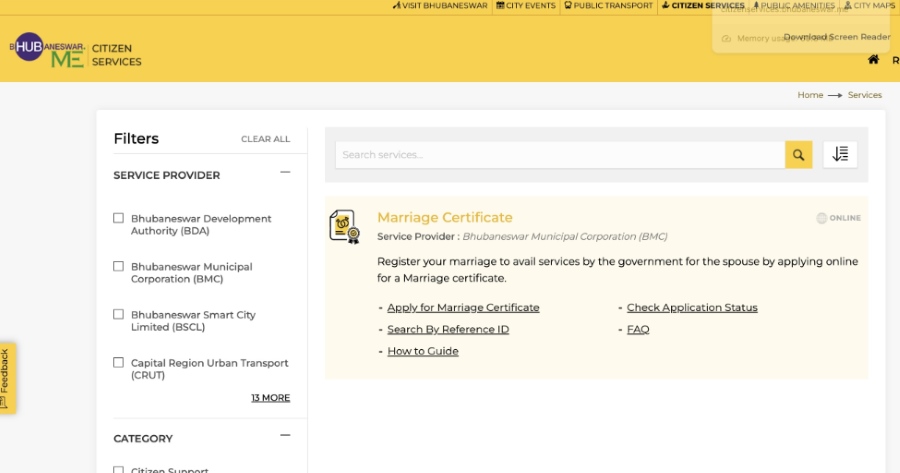
Task: Click the Bhubaneswar.Me logo
Action: (47, 50)
